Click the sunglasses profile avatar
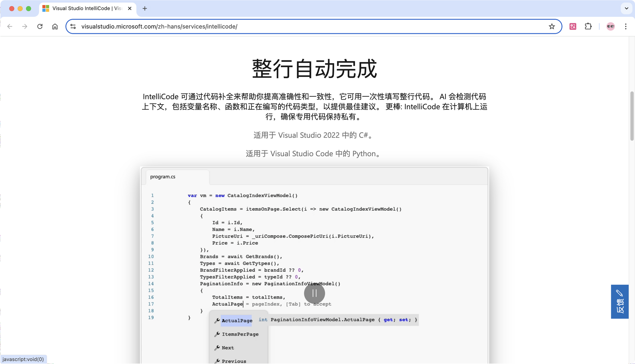The image size is (635, 364). tap(610, 26)
